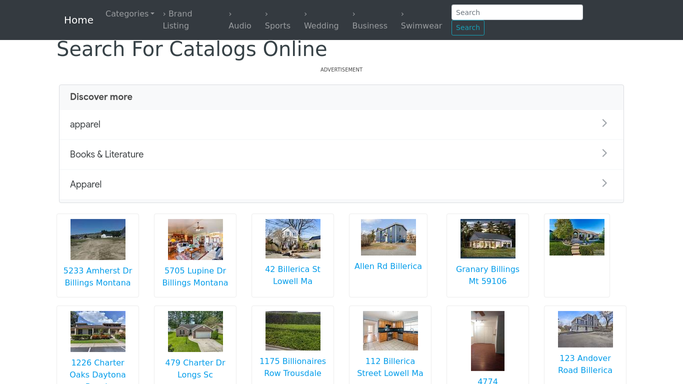Click the Allen Rd Billerica blue house thumbnail
683x384 pixels.
click(388, 237)
